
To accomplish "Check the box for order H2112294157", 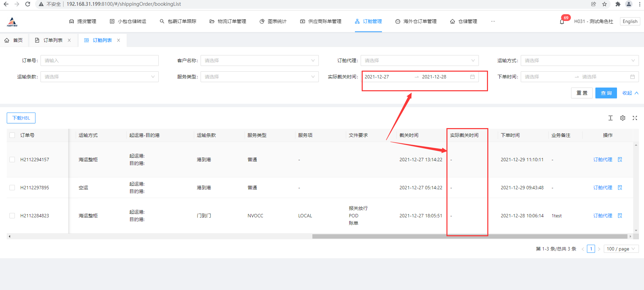I will point(12,160).
